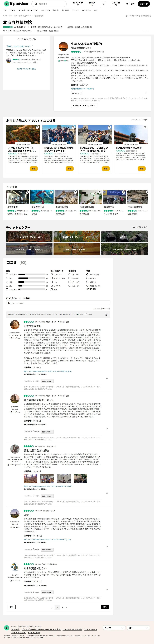Save the MUBUS Mutianyu tour with heart icon

coord(73,127)
